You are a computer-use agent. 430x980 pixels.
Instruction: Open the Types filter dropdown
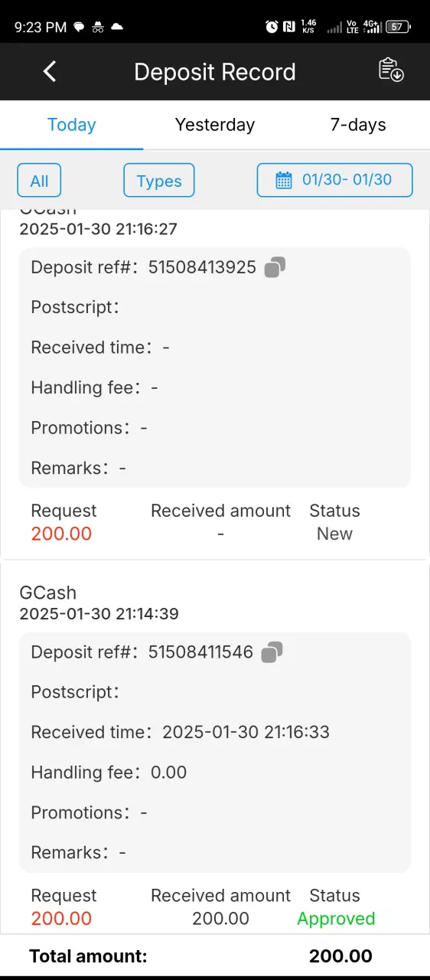click(x=159, y=181)
